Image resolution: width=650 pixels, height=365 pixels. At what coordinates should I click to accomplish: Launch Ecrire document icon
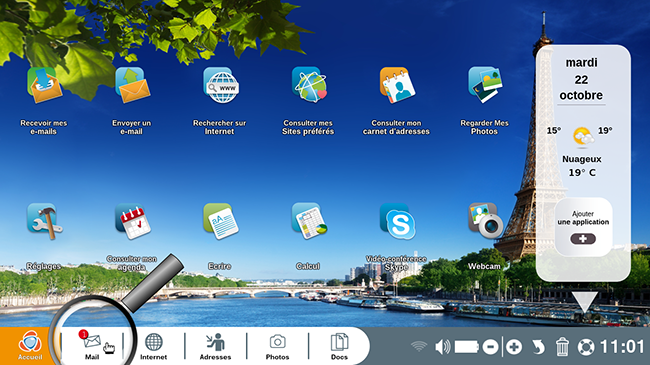(221, 221)
